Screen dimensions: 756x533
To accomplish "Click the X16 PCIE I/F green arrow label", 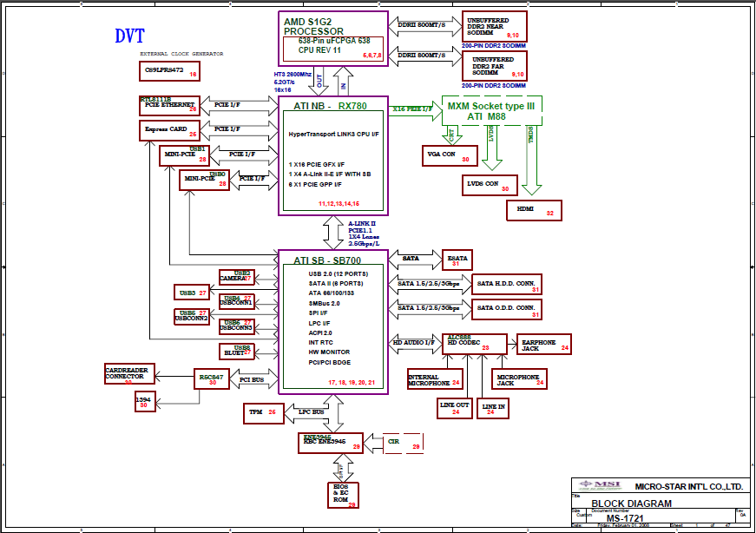I will (412, 109).
